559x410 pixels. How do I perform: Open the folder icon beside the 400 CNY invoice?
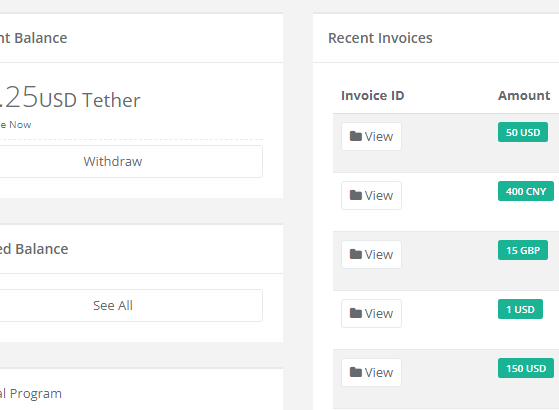(x=355, y=195)
